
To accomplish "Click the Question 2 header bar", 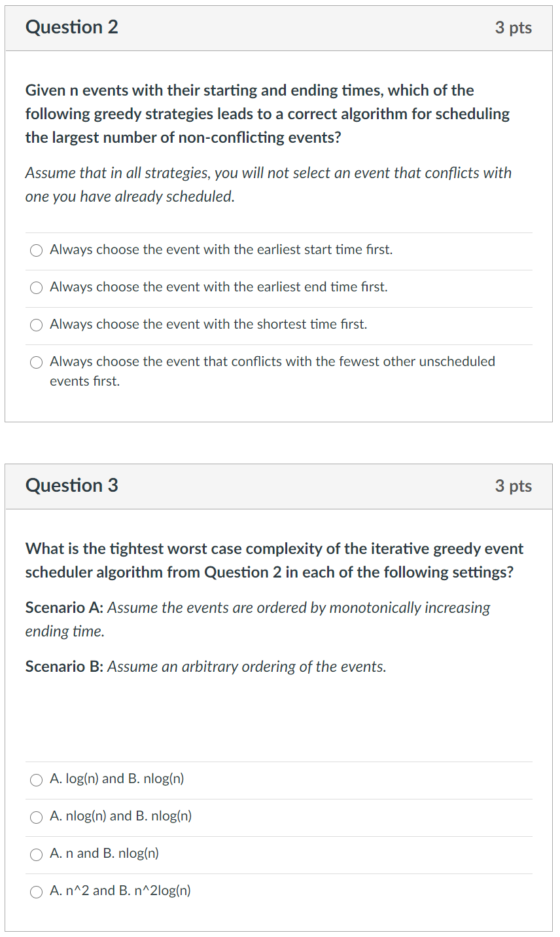I will (279, 28).
